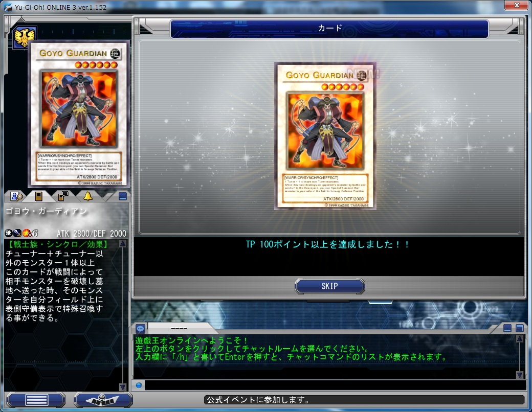This screenshot has height=412, width=532.
Task: Select the chat tab labeled ----
Action: click(x=179, y=328)
